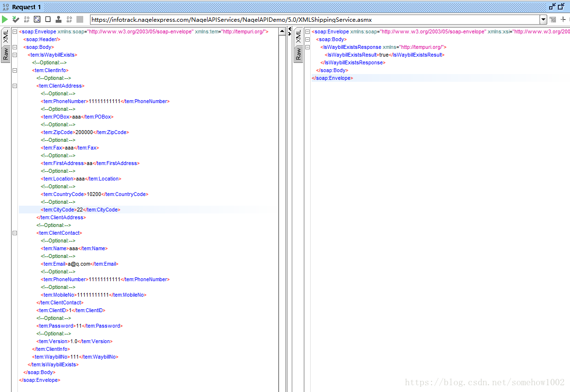The height and width of the screenshot is (392, 570).
Task: Collapse the tem:ClientContact node
Action: point(15,233)
